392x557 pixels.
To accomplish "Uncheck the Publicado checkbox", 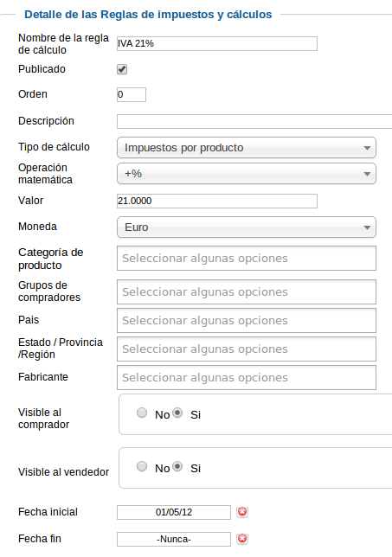I will (x=122, y=69).
